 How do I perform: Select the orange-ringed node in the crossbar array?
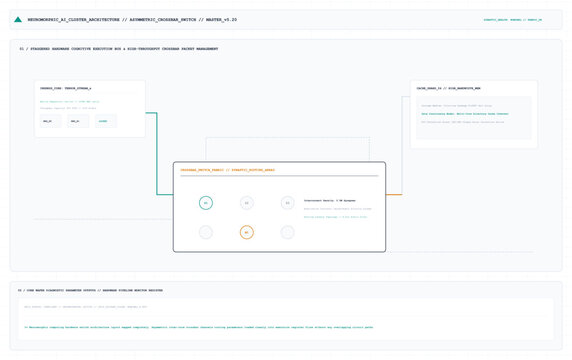click(x=247, y=232)
